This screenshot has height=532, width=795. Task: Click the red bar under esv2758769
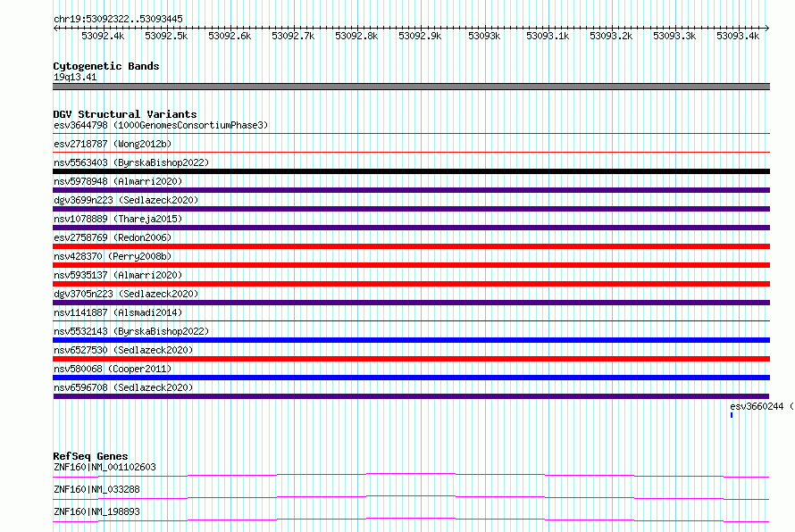click(x=411, y=246)
